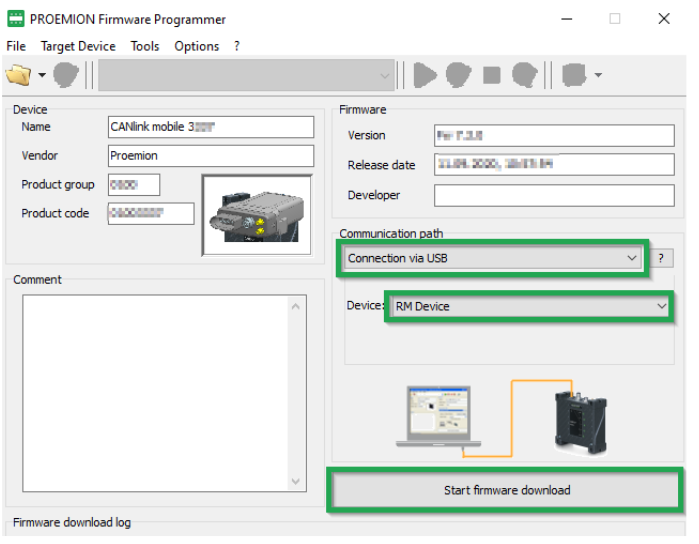Open the File menu
The image size is (699, 544).
16,46
